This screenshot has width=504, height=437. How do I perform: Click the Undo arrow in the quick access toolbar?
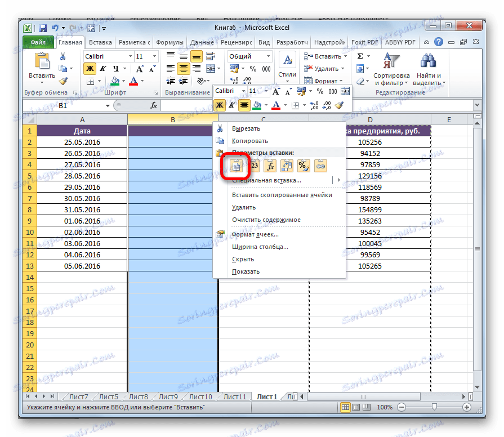(55, 28)
